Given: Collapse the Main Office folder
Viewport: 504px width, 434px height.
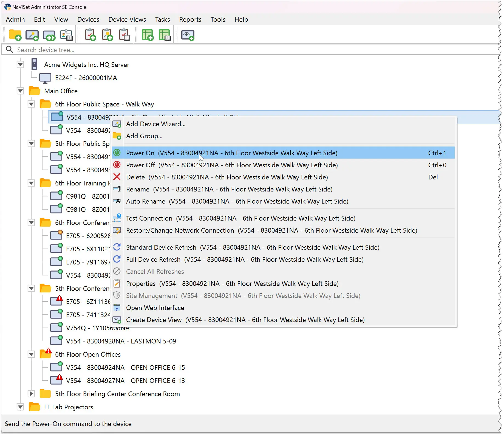Looking at the screenshot, I should (x=20, y=91).
